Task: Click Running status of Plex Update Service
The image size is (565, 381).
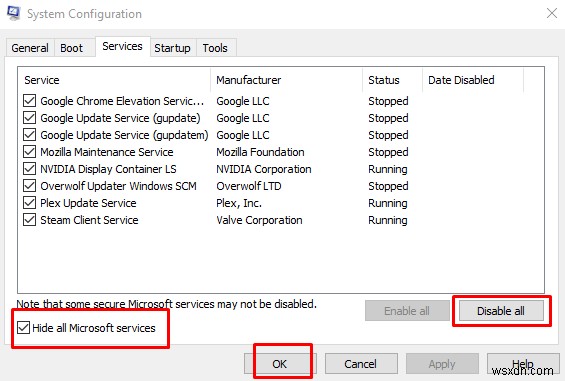Action: 388,203
